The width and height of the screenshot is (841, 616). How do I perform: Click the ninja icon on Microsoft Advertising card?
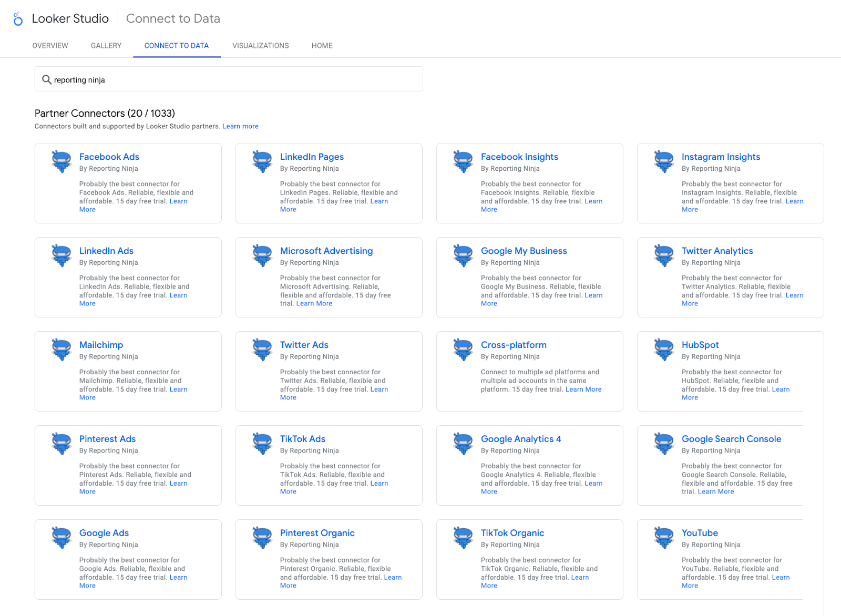coord(262,255)
